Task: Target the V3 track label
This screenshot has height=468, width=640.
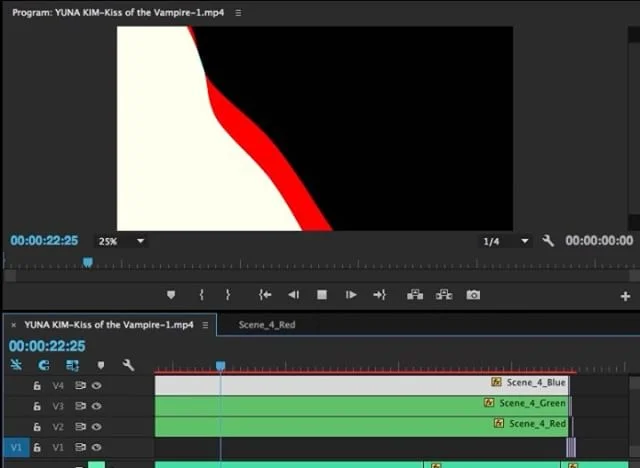Action: [58, 406]
